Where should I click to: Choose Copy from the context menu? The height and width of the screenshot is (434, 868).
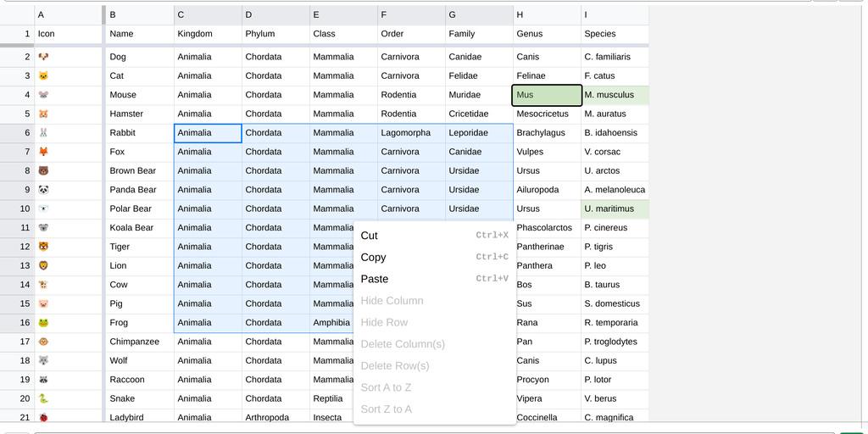coord(373,258)
